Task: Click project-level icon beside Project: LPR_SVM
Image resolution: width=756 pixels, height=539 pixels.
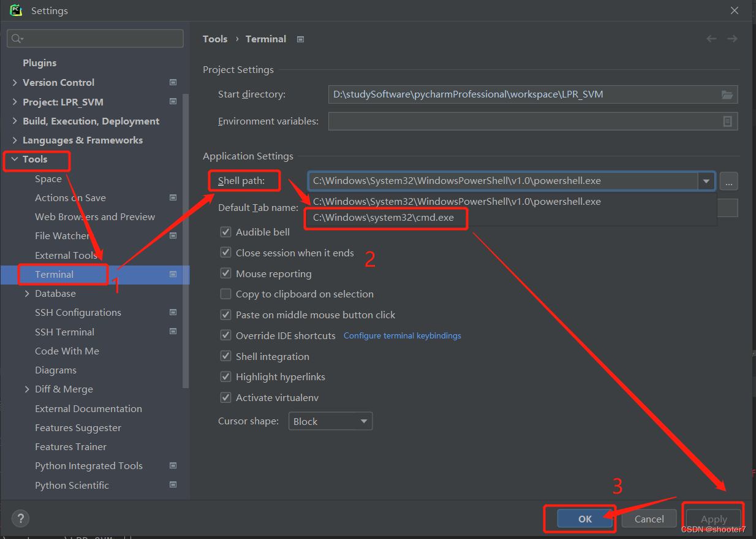Action: click(173, 102)
